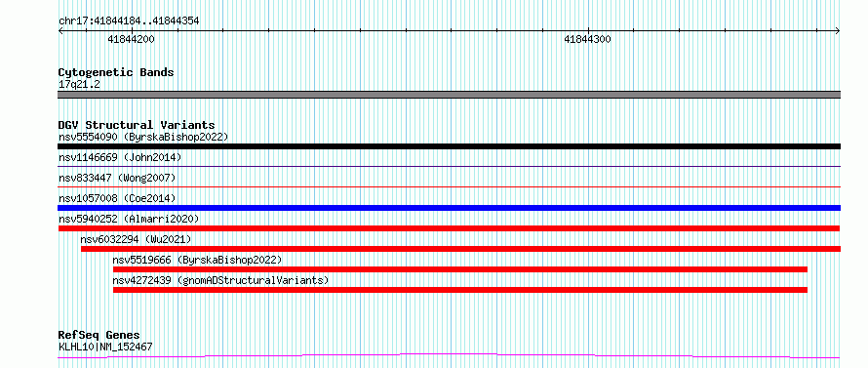Select the blue nsv1057008 variant bar
Image resolution: width=868 pixels, height=368 pixels.
click(x=449, y=208)
